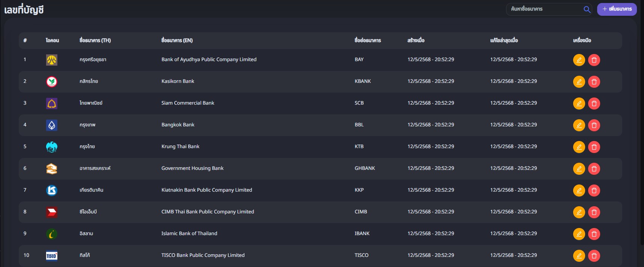Delete the TISCO Bank row
Image resolution: width=644 pixels, height=267 pixels.
(x=594, y=256)
